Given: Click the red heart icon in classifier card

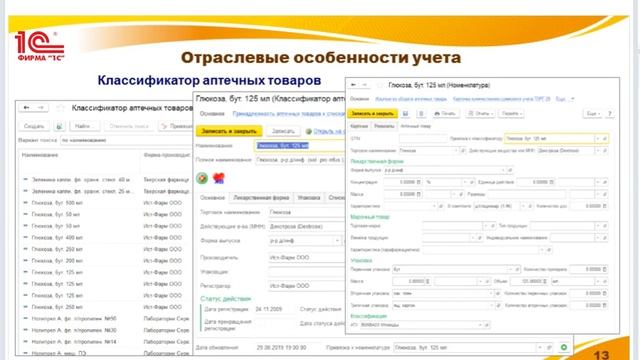Looking at the screenshot, I should (x=219, y=178).
